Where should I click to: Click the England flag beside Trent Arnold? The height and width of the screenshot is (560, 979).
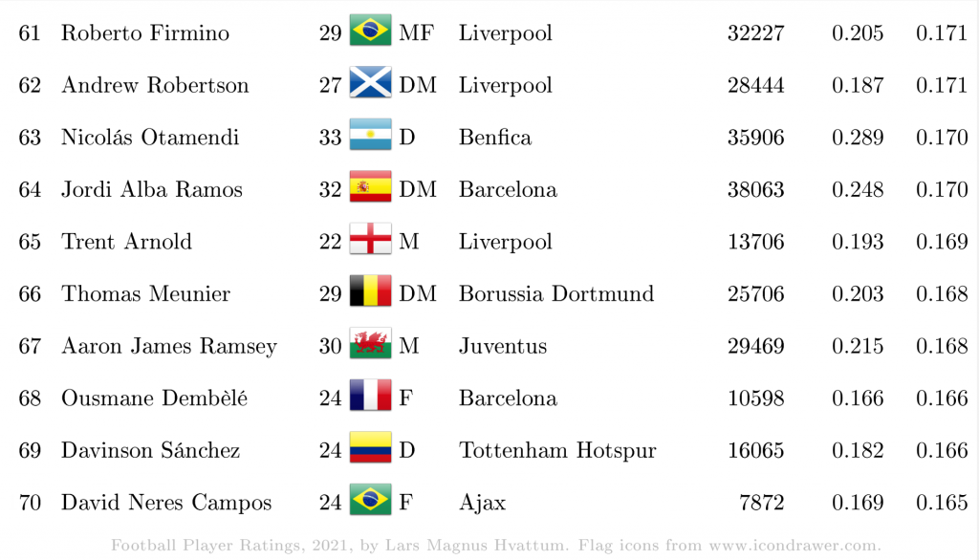370,239
